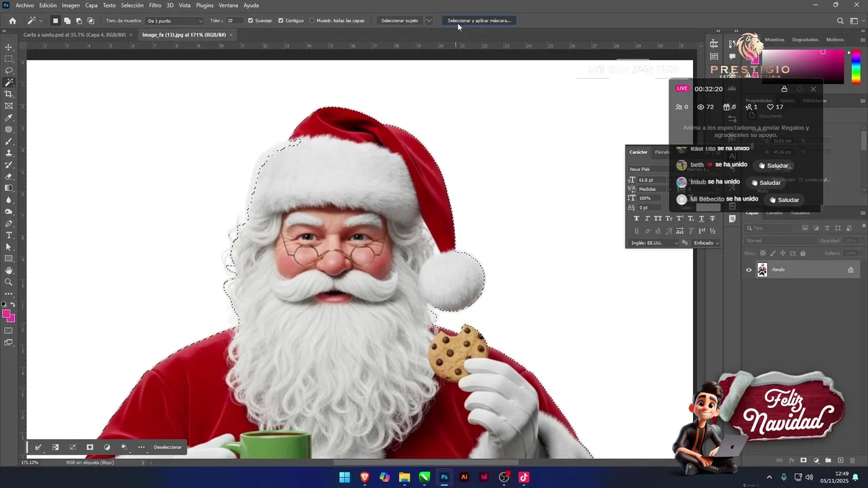Viewport: 868px width, 488px height.
Task: Select the Blur tool
Action: (9, 200)
